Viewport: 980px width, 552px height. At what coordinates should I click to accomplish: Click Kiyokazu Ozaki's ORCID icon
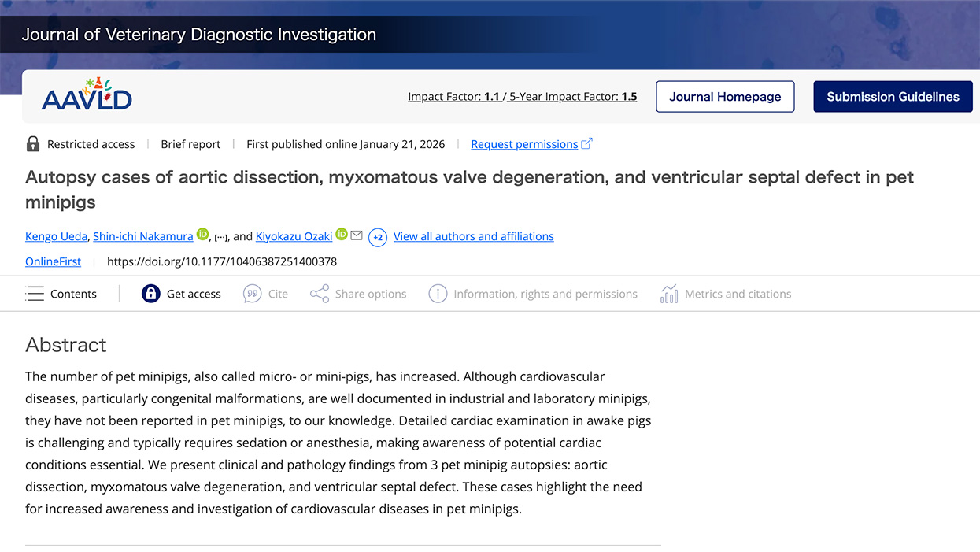point(341,235)
